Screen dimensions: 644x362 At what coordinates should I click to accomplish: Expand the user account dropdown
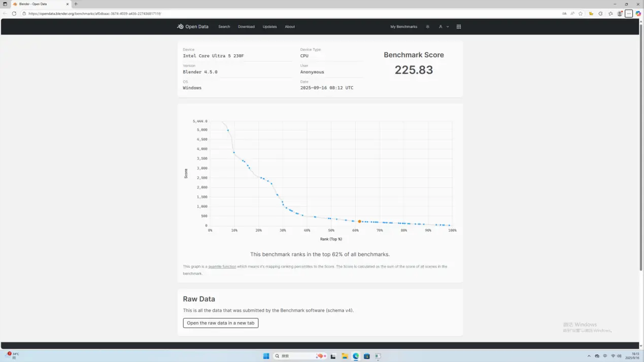pyautogui.click(x=444, y=26)
